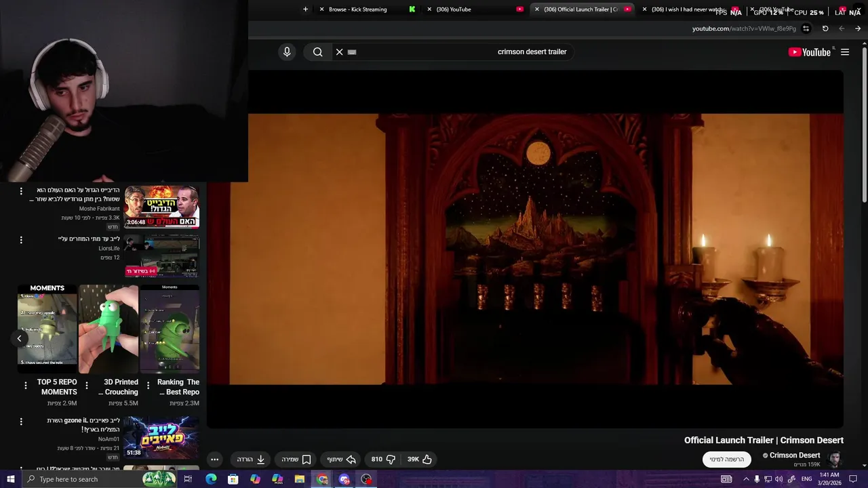Click the taskbar 'Type here to search' box
868x488 pixels.
[100, 479]
